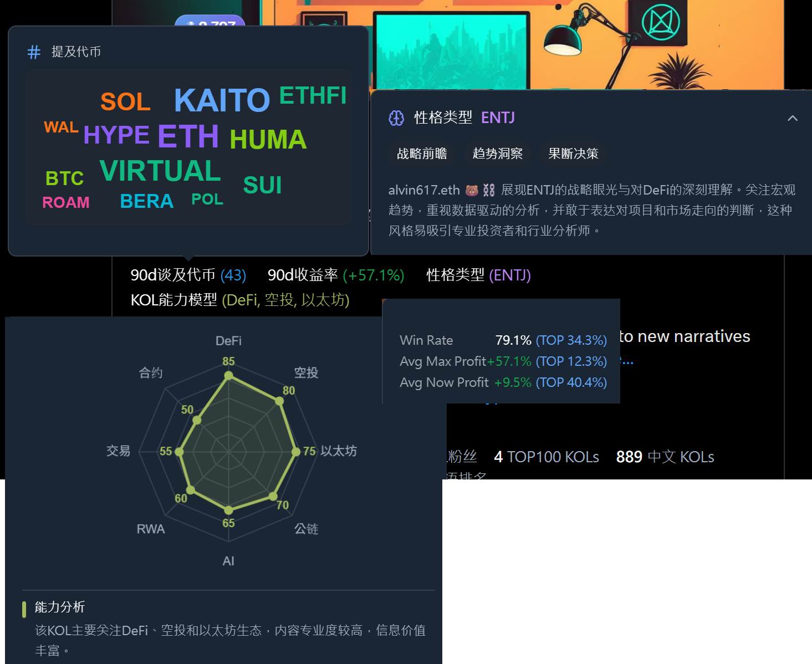This screenshot has height=664, width=812.
Task: Select the HYPE token in word cloud
Action: click(116, 135)
